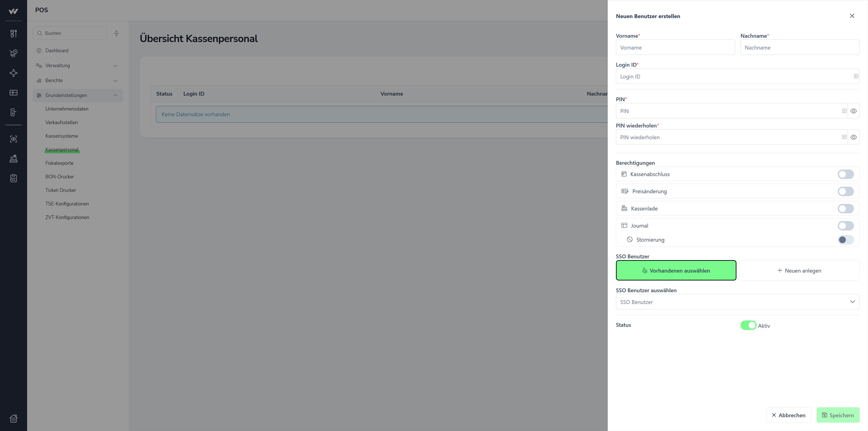Open Kassensysteme in the sidebar menu
Image resolution: width=868 pixels, height=431 pixels.
tap(62, 136)
